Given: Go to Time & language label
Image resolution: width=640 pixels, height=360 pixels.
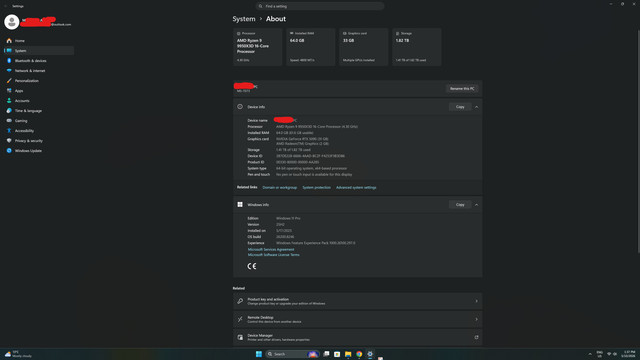Looking at the screenshot, I should (x=29, y=111).
